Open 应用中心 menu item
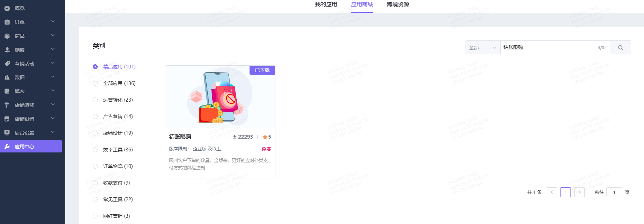Screen dimensions: 644x224 point(31,146)
